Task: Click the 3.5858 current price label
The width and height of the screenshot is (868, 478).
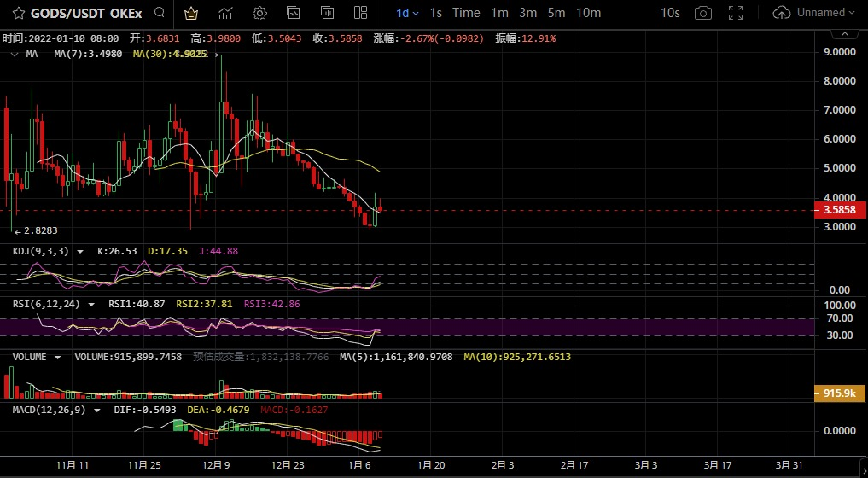Action: coord(840,210)
